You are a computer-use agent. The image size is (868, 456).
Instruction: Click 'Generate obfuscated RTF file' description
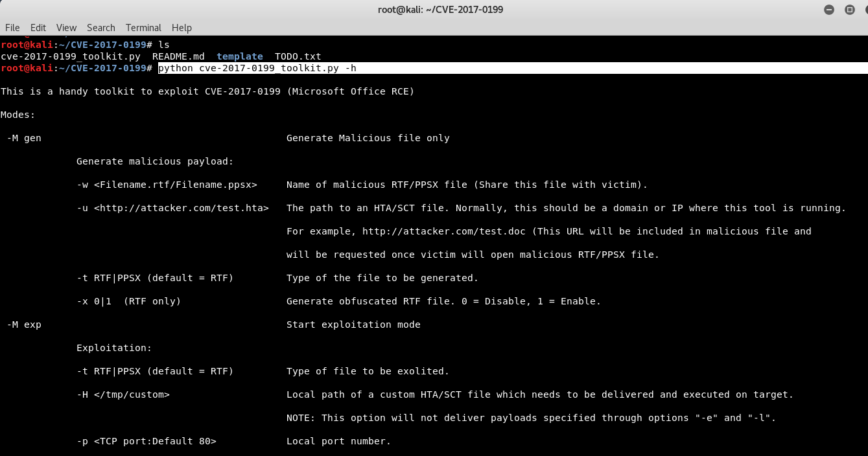(444, 301)
